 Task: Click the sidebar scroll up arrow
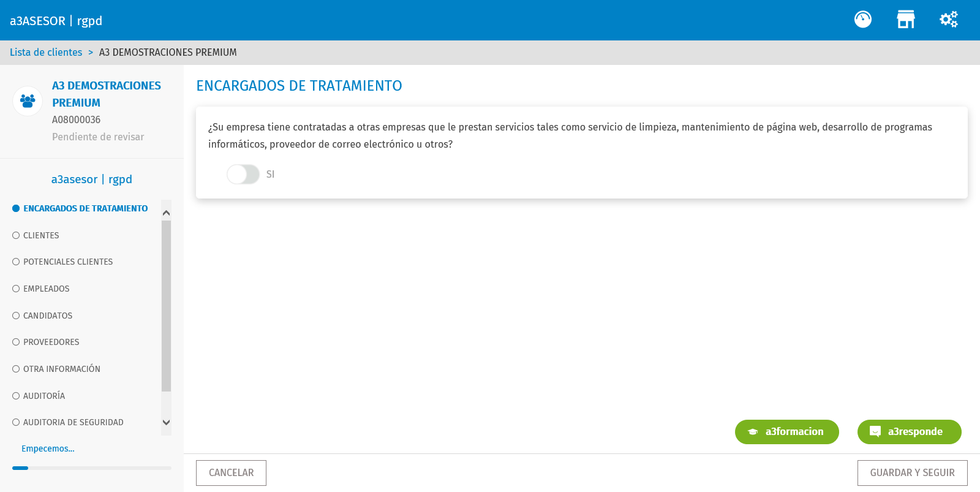166,213
